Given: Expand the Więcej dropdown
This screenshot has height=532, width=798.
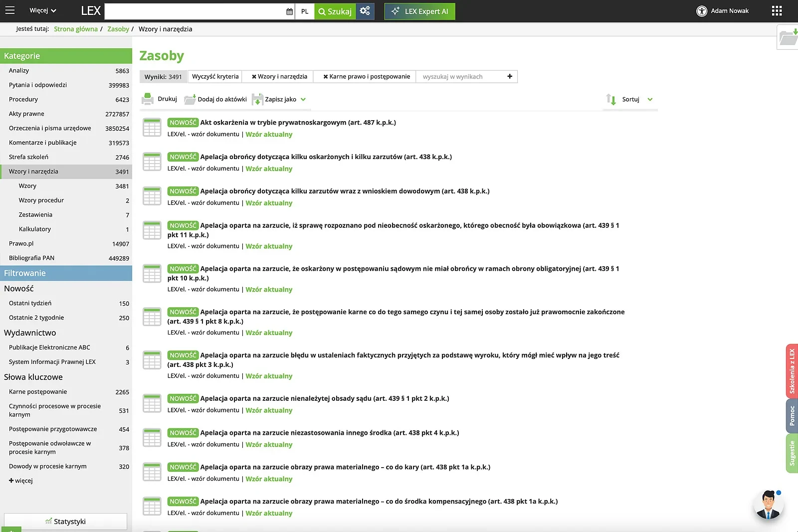Looking at the screenshot, I should tap(43, 10).
